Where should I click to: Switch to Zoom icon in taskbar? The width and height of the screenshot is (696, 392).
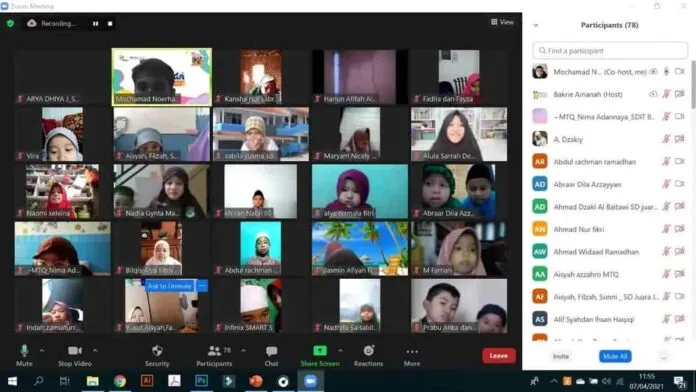(x=310, y=381)
